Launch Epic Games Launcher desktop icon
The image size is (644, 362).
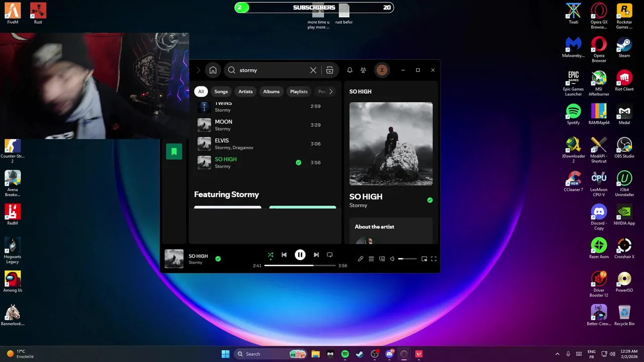(x=574, y=83)
